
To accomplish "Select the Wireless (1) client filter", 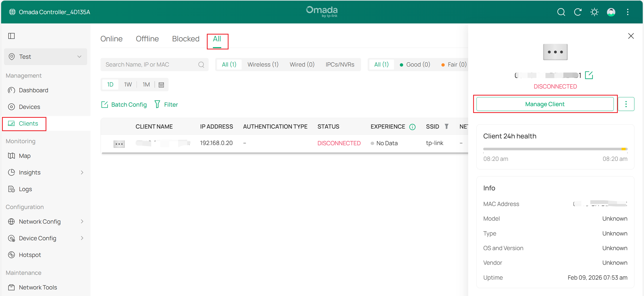I will click(x=263, y=64).
